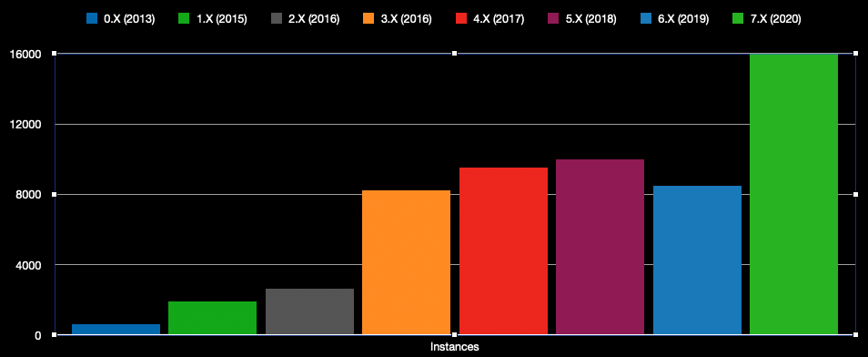
Task: Select the orange 3.X bar
Action: click(406, 262)
